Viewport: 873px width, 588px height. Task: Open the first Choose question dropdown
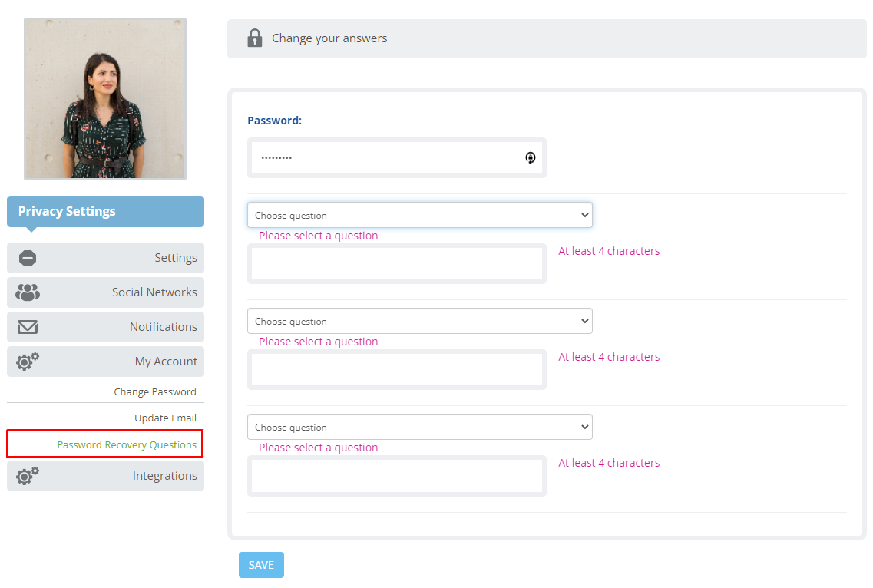pyautogui.click(x=420, y=215)
